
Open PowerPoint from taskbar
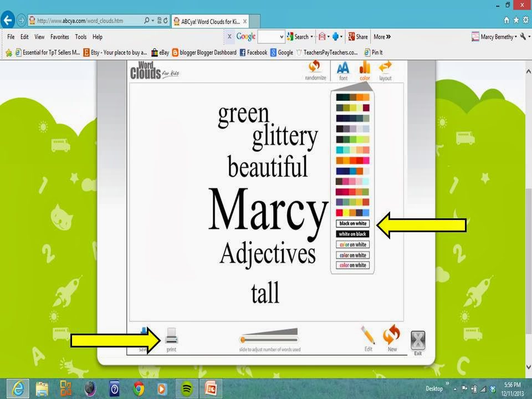[211, 389]
